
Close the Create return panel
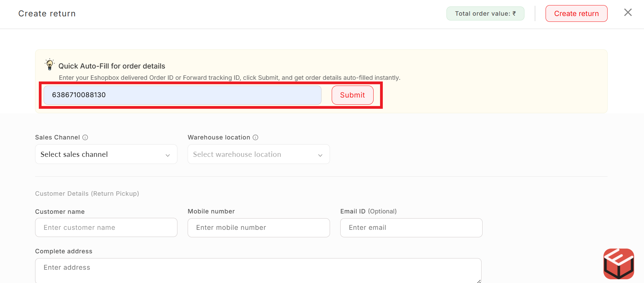(x=628, y=13)
